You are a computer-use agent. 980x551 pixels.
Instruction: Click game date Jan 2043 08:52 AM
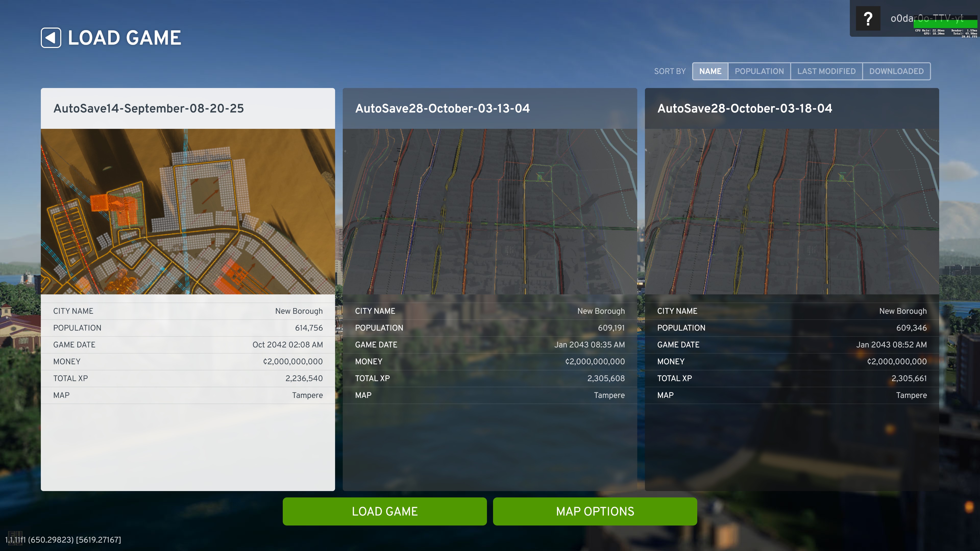(x=891, y=345)
